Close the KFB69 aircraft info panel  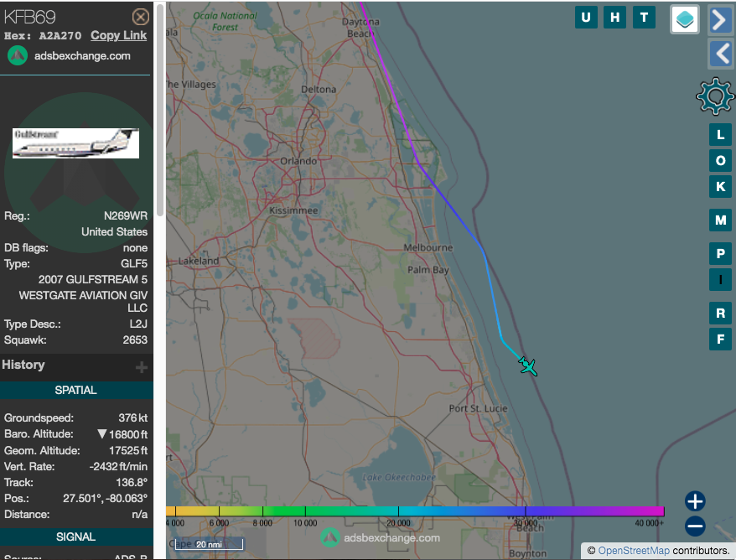(x=140, y=18)
